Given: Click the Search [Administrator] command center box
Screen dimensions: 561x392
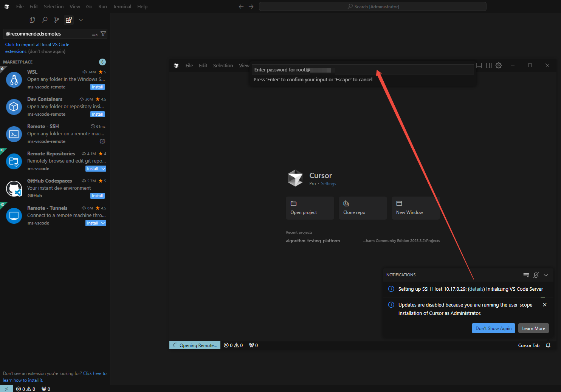Looking at the screenshot, I should point(372,6).
